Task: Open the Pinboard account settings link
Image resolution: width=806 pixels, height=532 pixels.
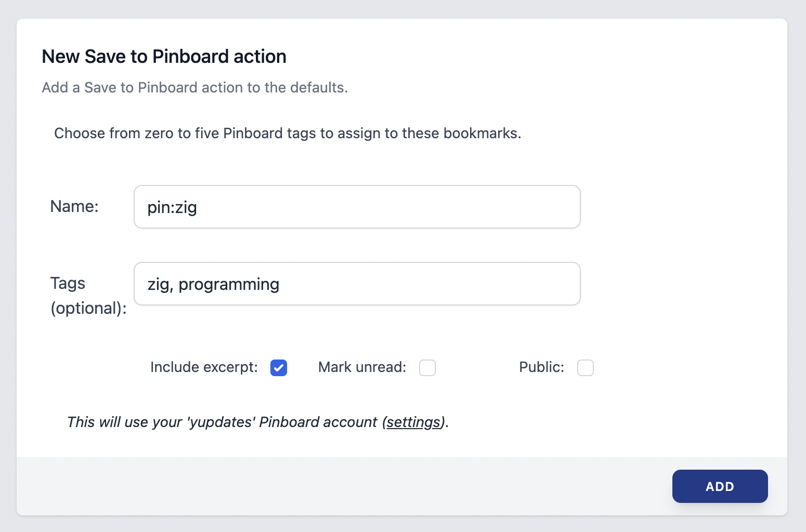Action: pyautogui.click(x=414, y=422)
